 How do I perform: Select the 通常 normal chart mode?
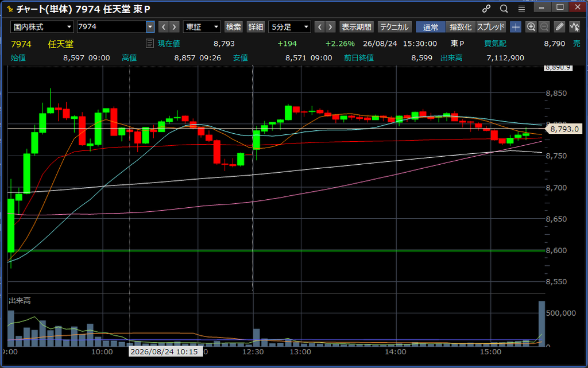pyautogui.click(x=431, y=27)
